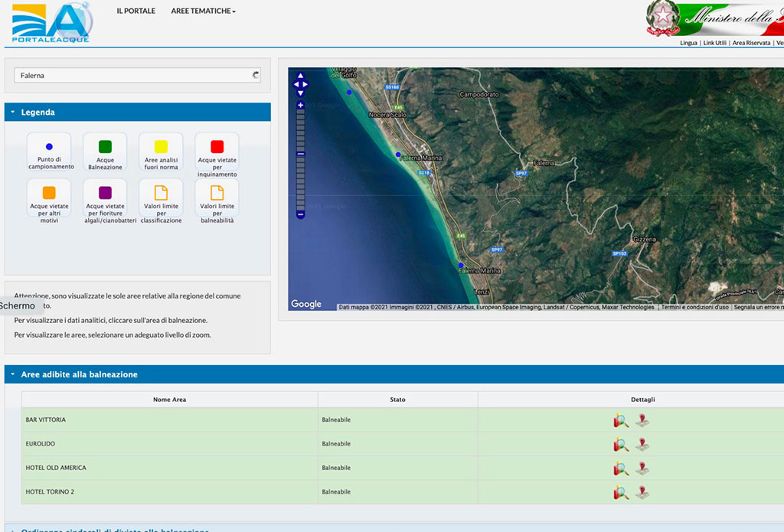This screenshot has width=784, height=532.
Task: Select the HOTEL TORINO 2 row name
Action: click(x=50, y=491)
